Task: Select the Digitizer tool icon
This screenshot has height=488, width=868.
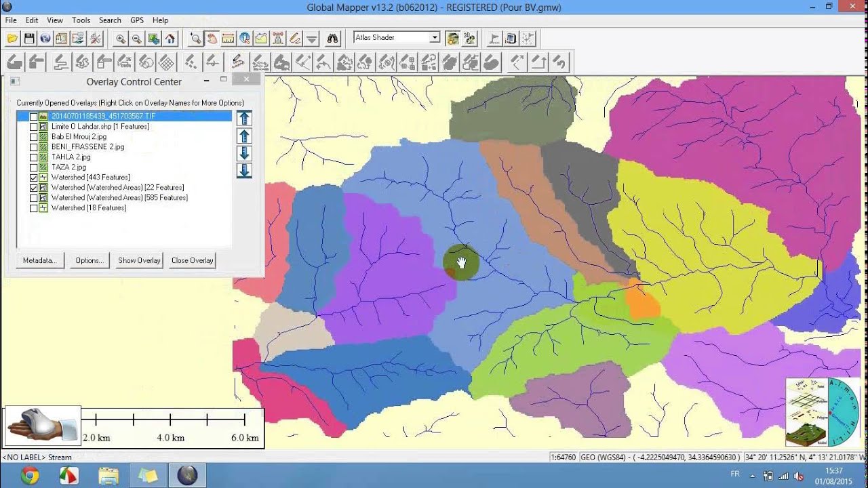Action: coord(294,39)
